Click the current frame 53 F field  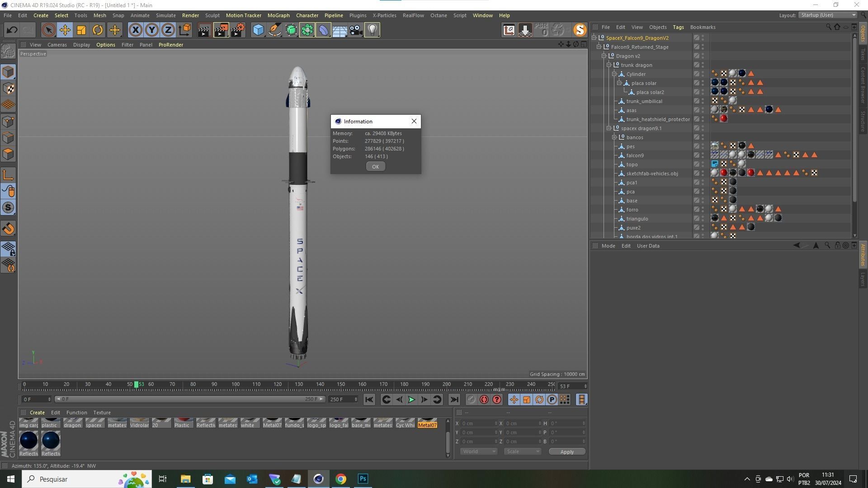coord(572,386)
